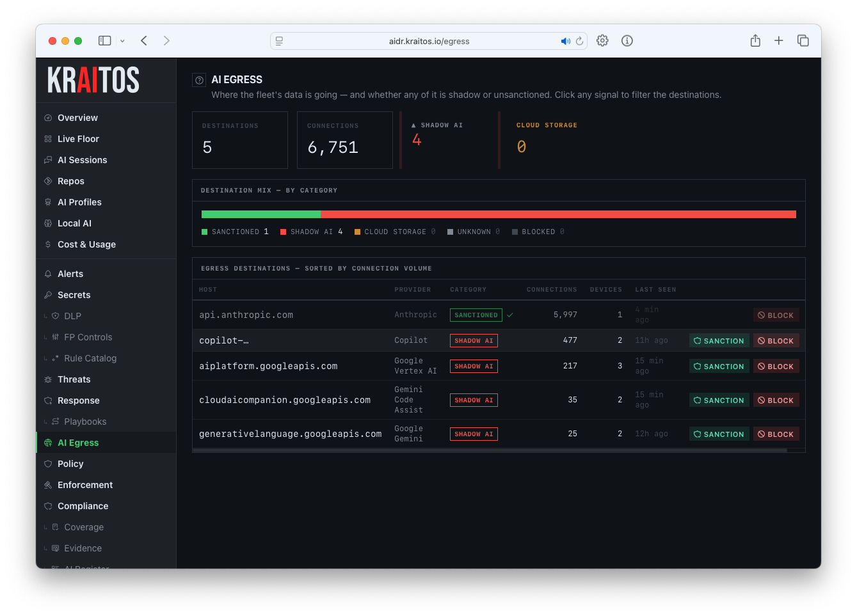The height and width of the screenshot is (616, 857).
Task: Click the Enforcement gavel icon
Action: click(48, 485)
